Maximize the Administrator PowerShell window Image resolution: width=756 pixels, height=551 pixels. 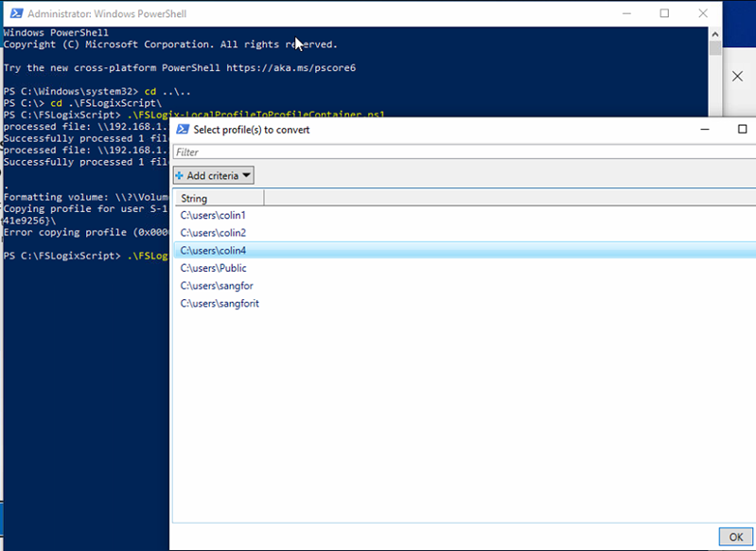pyautogui.click(x=664, y=13)
